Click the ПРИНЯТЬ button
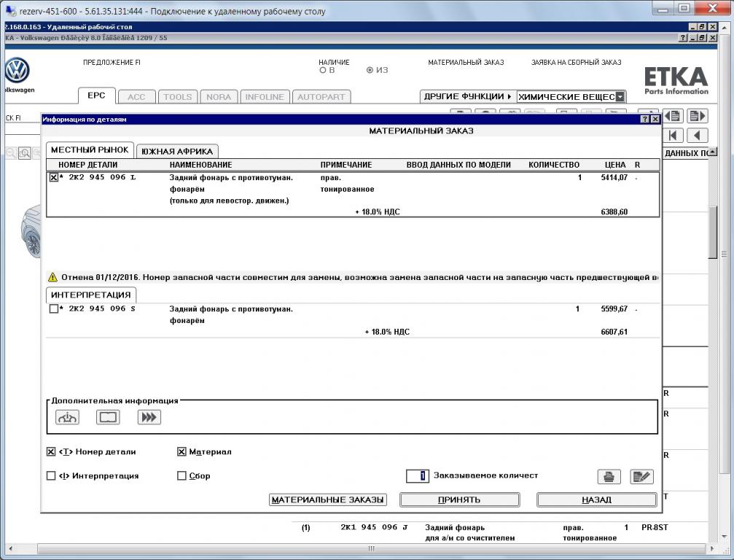The height and width of the screenshot is (560, 734). 459,499
